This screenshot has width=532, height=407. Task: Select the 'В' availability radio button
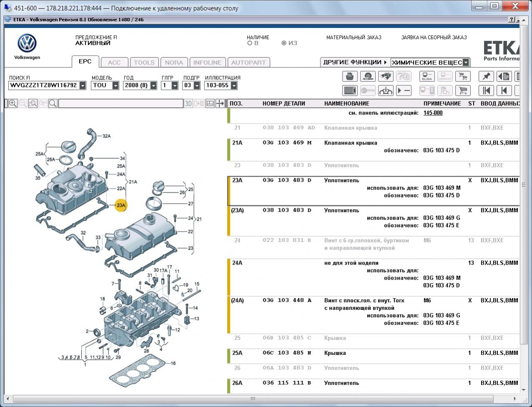[x=250, y=43]
